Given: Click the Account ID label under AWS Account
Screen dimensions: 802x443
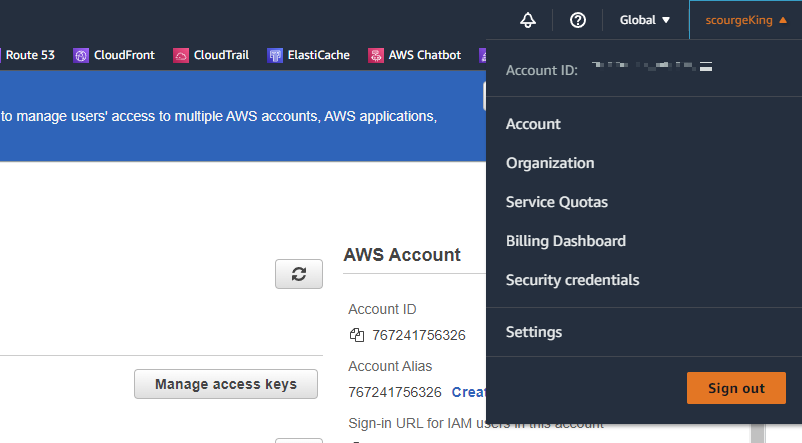Looking at the screenshot, I should pyautogui.click(x=382, y=309).
